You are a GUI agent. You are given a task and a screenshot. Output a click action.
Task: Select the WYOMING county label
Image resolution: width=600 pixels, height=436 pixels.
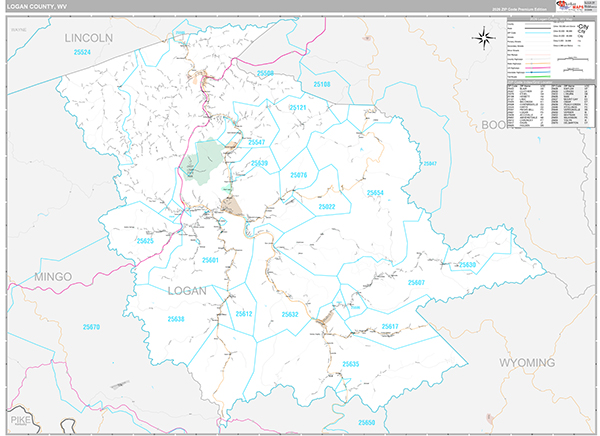pyautogui.click(x=527, y=363)
